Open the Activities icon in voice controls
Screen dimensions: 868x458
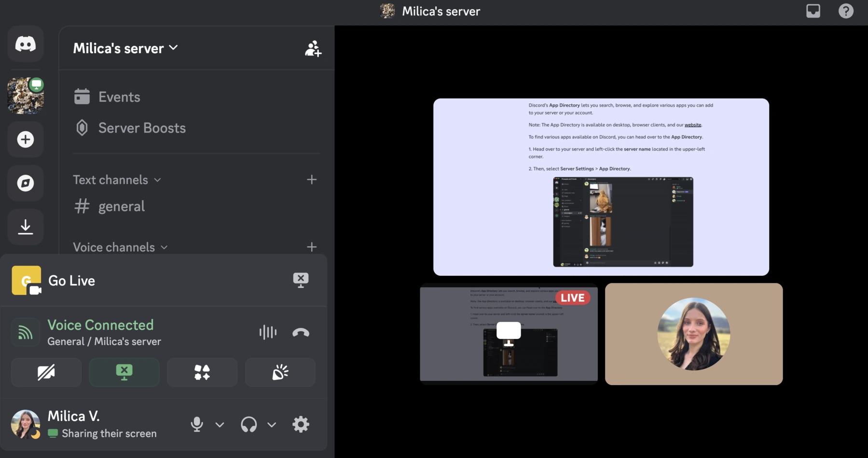pyautogui.click(x=202, y=372)
